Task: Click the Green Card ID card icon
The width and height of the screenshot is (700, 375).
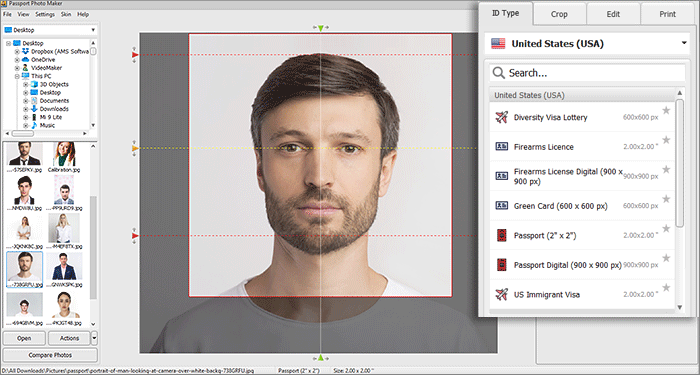Action: coord(502,206)
